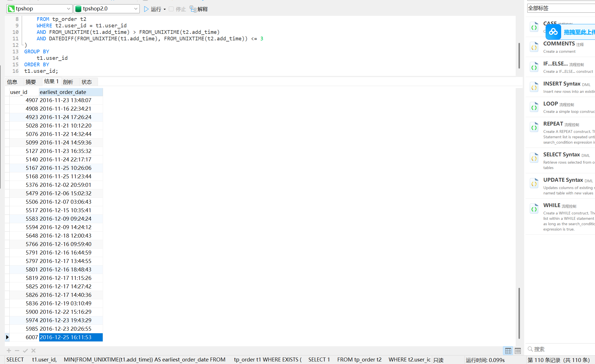Toggle the Stop checkbox in toolbar
This screenshot has width=595, height=364.
point(171,9)
